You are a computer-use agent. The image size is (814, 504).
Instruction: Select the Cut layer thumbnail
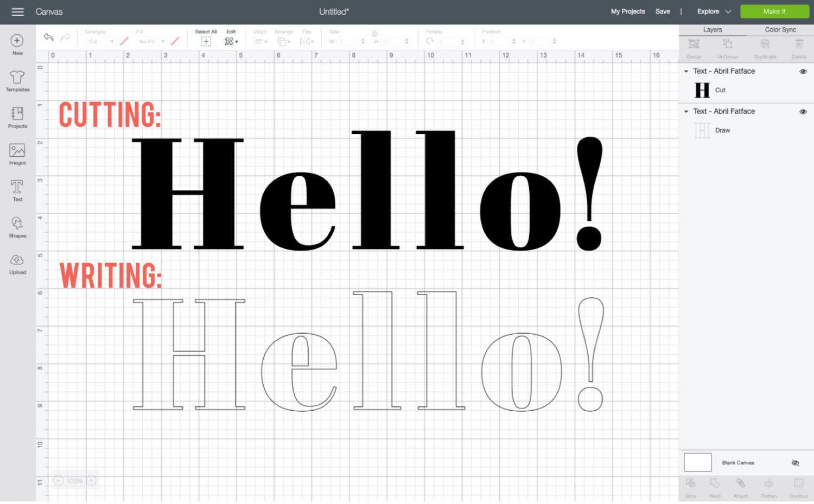(702, 90)
